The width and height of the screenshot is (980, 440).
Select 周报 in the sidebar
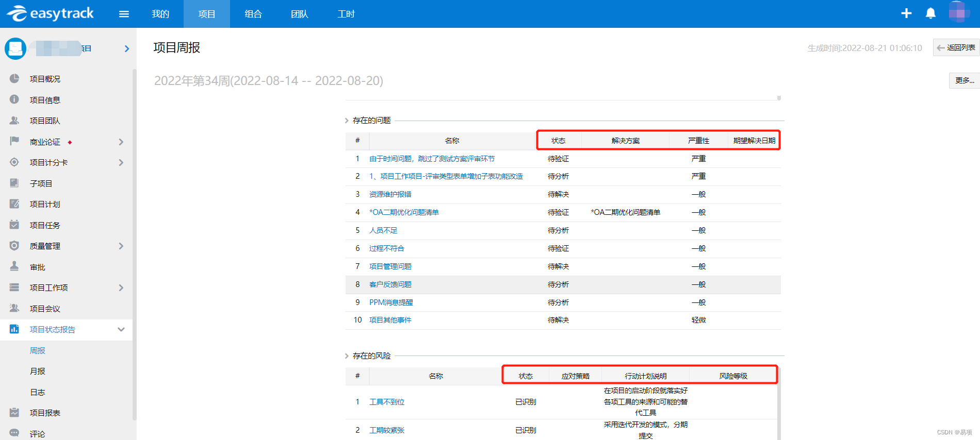tap(38, 350)
